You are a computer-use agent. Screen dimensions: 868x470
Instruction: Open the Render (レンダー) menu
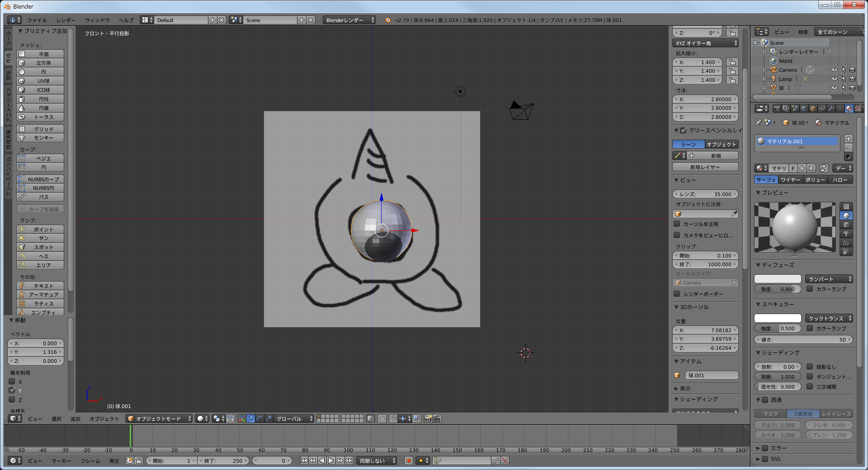[66, 20]
